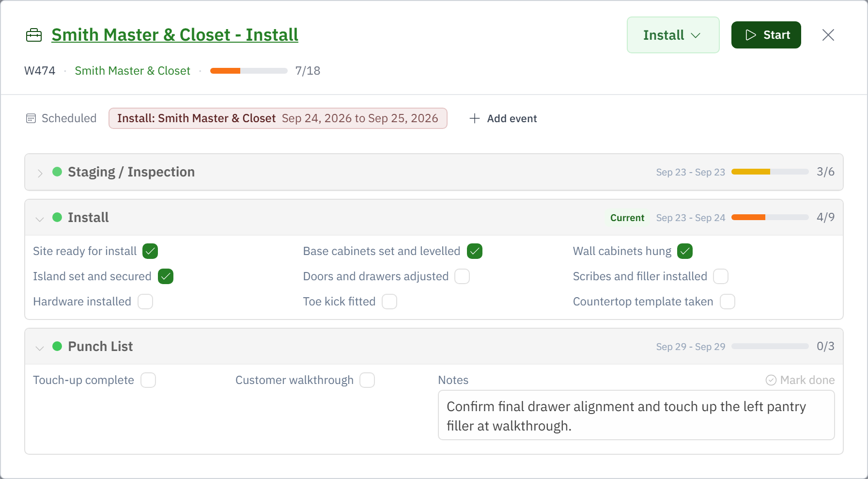
Task: Click the green status dot for Staging / Inspection
Action: coord(57,172)
